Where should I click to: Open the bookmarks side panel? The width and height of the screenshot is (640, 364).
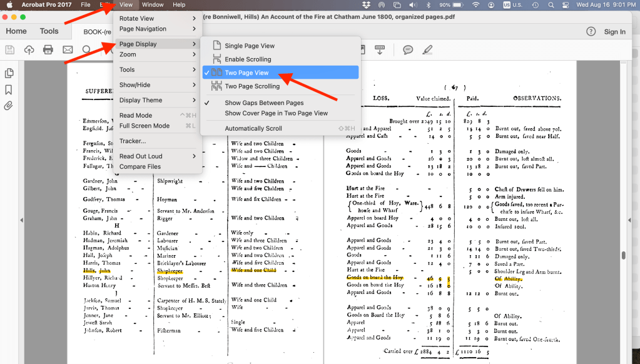tap(9, 90)
